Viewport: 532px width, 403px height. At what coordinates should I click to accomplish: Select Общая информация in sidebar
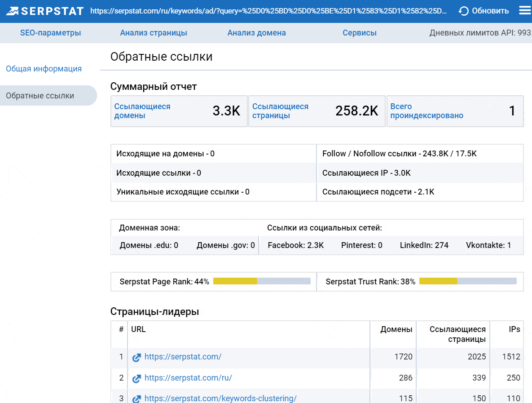44,69
